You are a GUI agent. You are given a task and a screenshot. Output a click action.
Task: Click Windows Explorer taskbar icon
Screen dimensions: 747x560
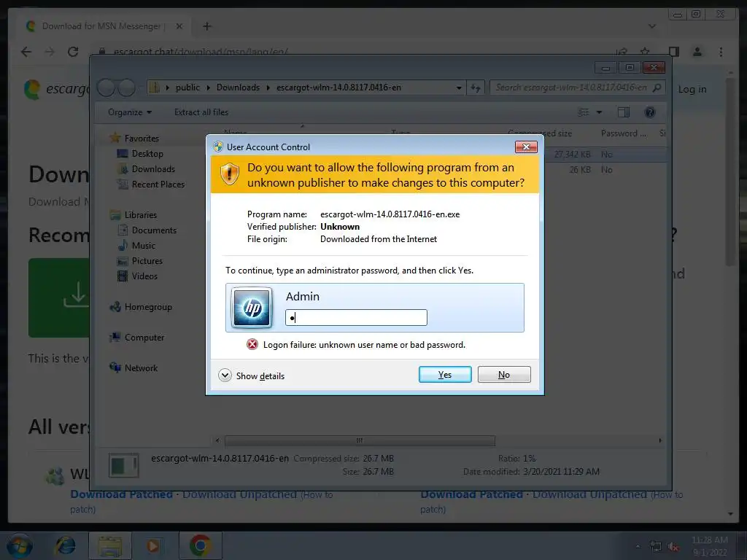(x=110, y=545)
